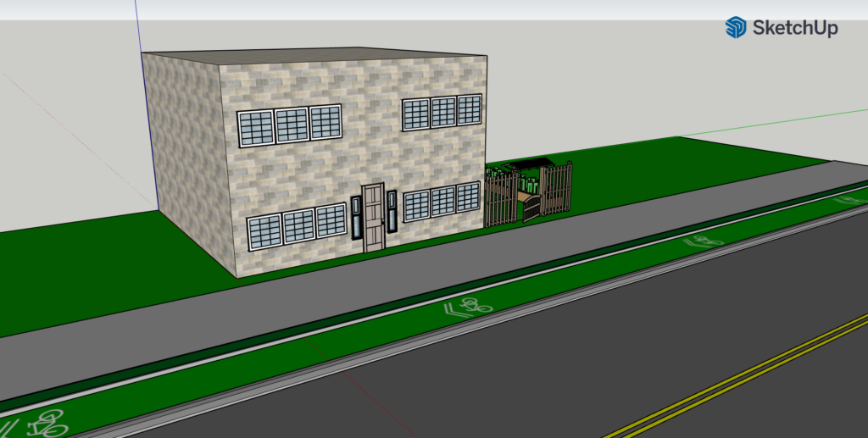Select the leftmost window of the upper-left window group
Screen dimensions: 868x438
[256, 128]
